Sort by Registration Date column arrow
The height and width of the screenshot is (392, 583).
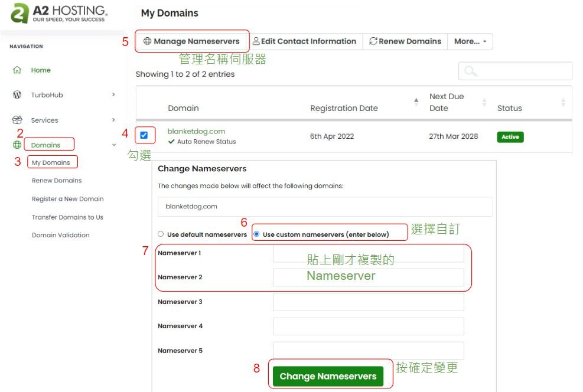(x=416, y=102)
